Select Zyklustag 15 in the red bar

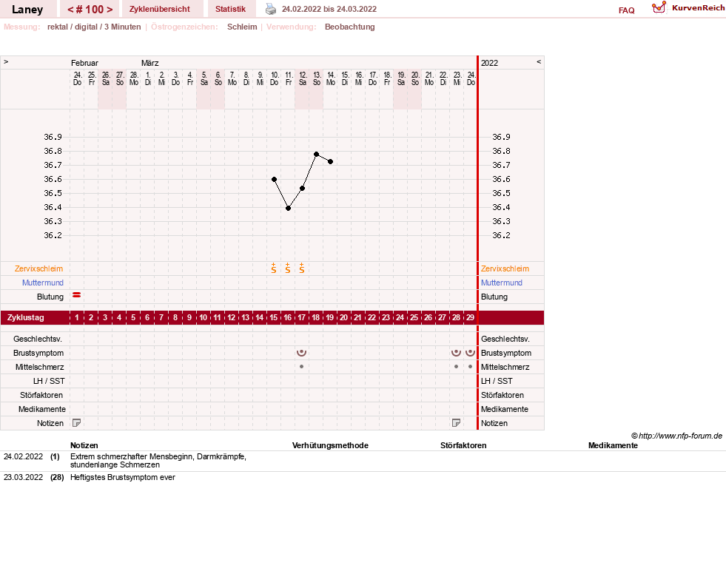pyautogui.click(x=274, y=317)
